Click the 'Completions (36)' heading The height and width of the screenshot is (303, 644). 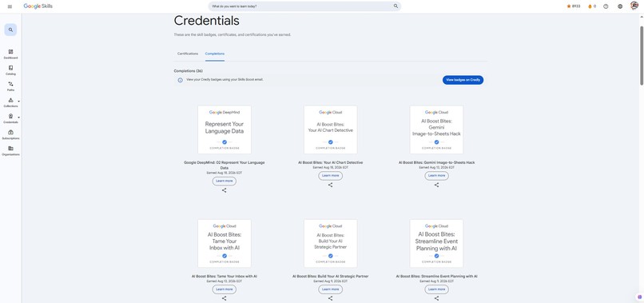point(188,71)
